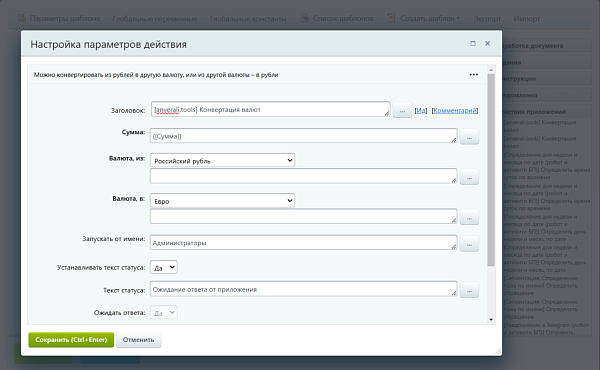Image resolution: width=600 pixels, height=370 pixels.
Task: Click the dialog's vertical scrollbar down arrow
Action: click(491, 319)
